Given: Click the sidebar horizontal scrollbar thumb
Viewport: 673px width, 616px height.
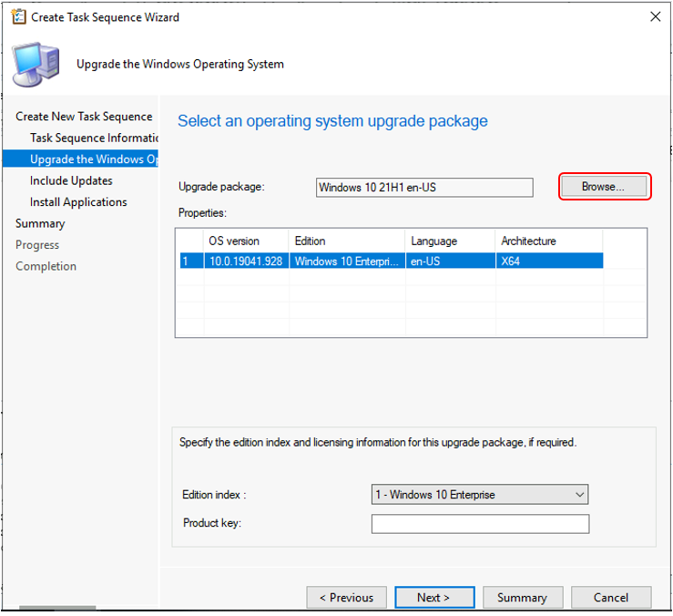Looking at the screenshot, I should pos(57,608).
